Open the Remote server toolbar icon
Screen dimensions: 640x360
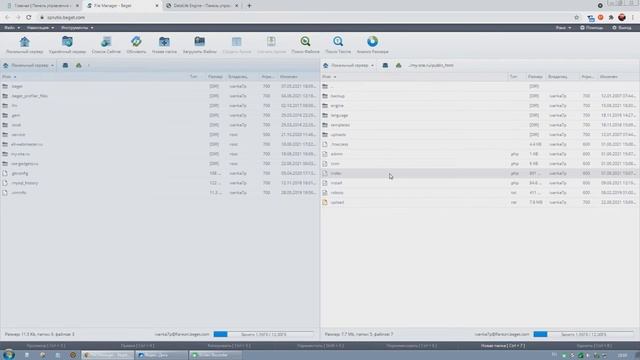coord(67,42)
